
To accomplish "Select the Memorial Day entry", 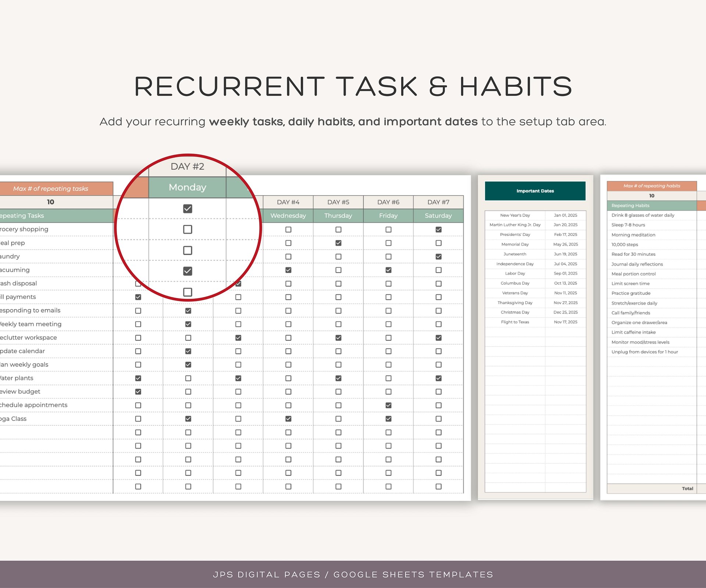I will pyautogui.click(x=515, y=244).
